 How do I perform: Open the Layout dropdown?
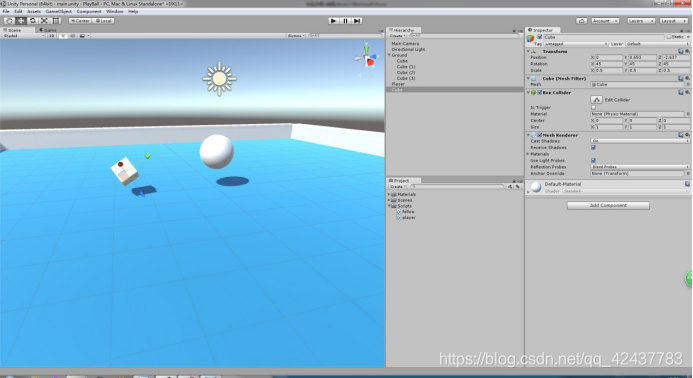673,21
